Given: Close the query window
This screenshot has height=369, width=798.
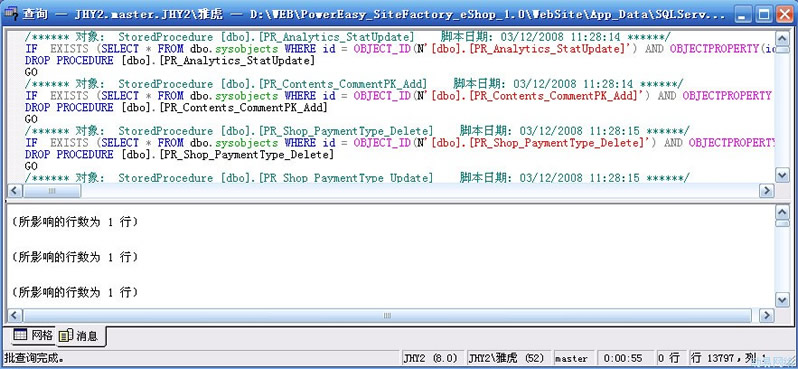Looking at the screenshot, I should [x=784, y=14].
